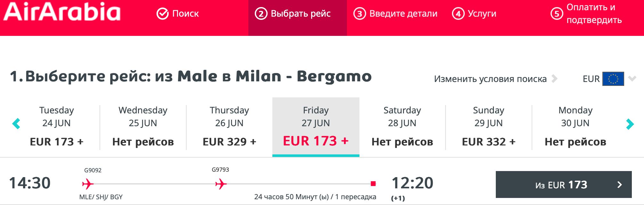Click first plane icon under G9092
Screen dimensions: 644x205
(88, 184)
